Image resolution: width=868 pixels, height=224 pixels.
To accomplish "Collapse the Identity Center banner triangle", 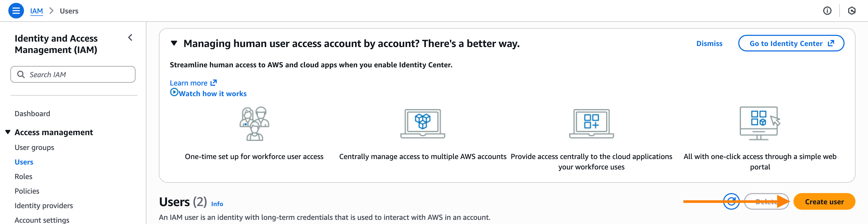I will pos(174,43).
